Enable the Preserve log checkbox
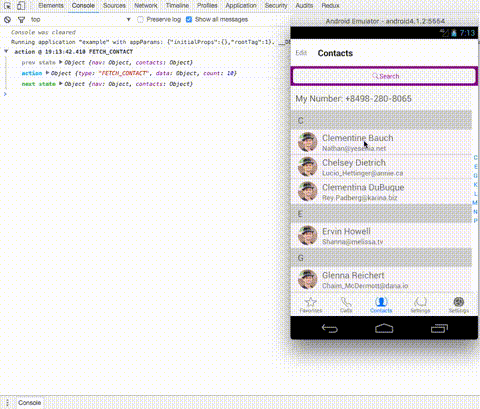 tap(140, 20)
